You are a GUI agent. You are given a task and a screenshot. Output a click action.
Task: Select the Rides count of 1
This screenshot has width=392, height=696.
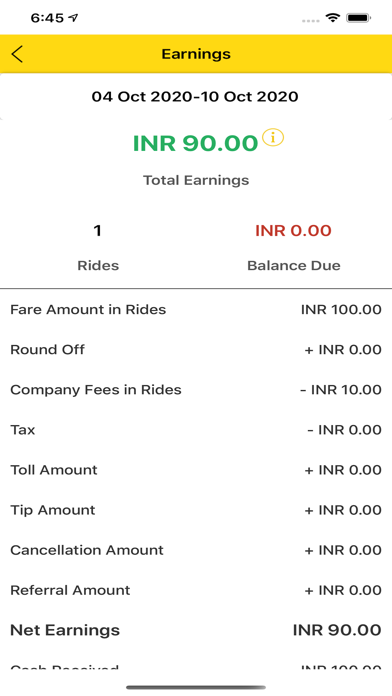(98, 230)
